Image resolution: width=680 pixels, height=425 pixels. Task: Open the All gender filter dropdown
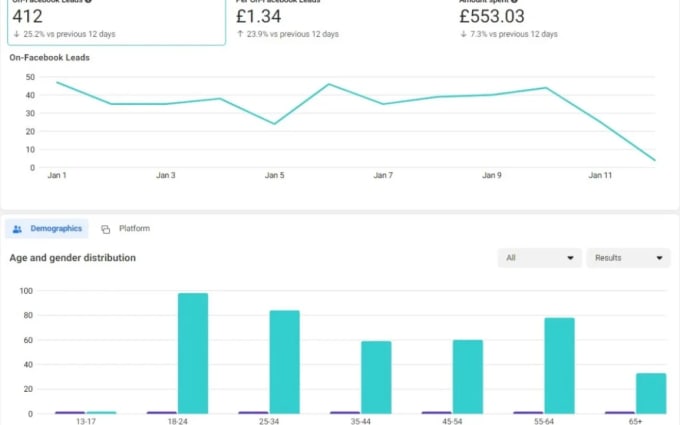click(539, 258)
